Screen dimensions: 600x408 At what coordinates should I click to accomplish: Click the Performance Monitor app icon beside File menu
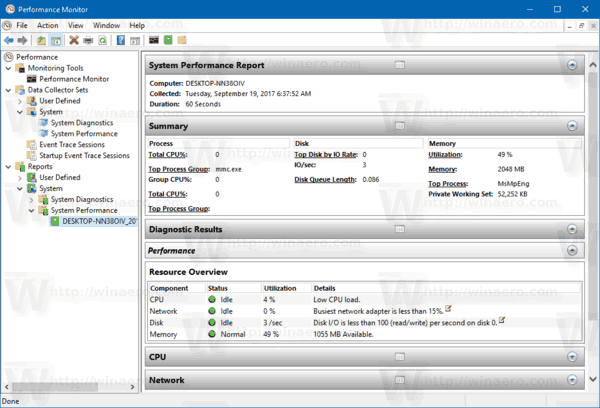[7, 26]
